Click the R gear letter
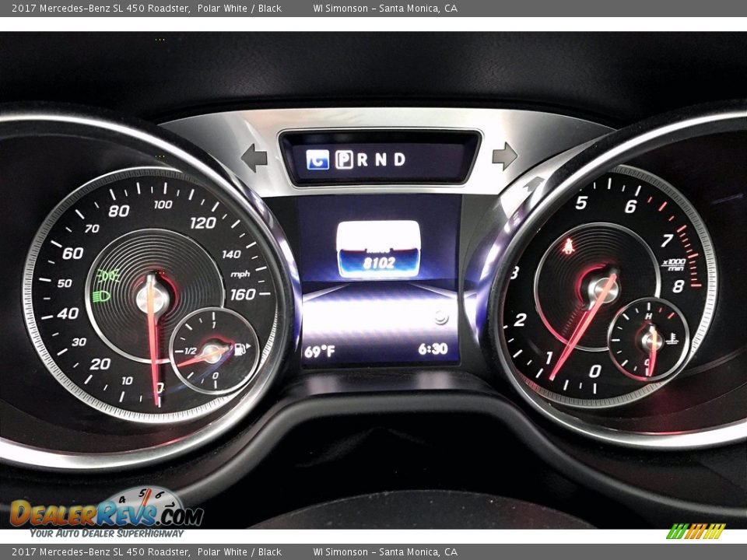This screenshot has height=560, width=747. pos(362,159)
